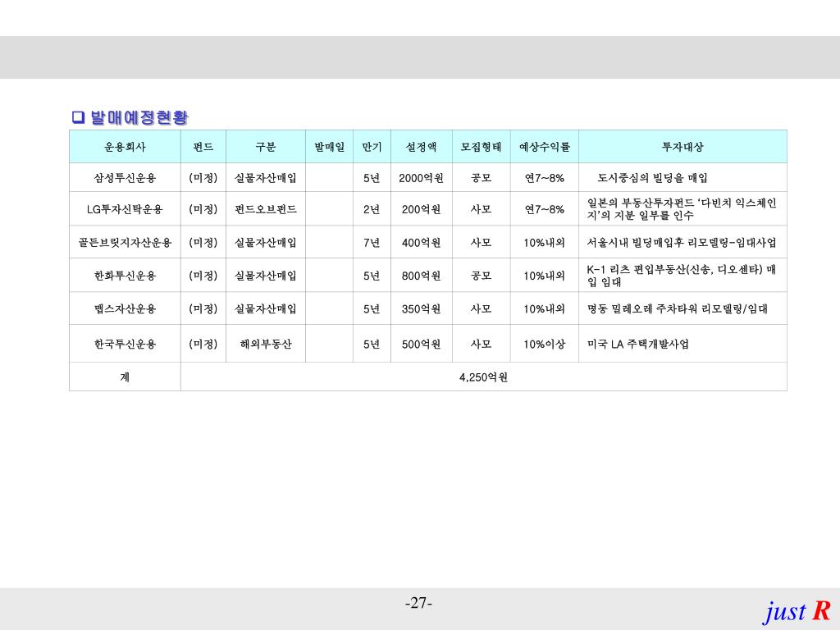This screenshot has width=840, height=630.
Task: Click the -27- page number
Action: click(x=418, y=603)
